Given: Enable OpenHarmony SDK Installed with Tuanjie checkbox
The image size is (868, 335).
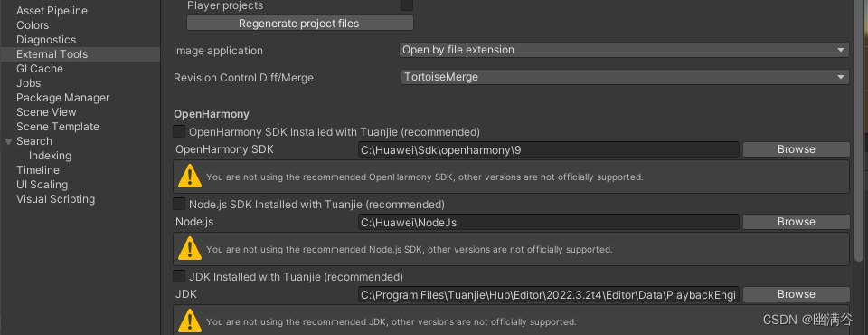Looking at the screenshot, I should [179, 132].
